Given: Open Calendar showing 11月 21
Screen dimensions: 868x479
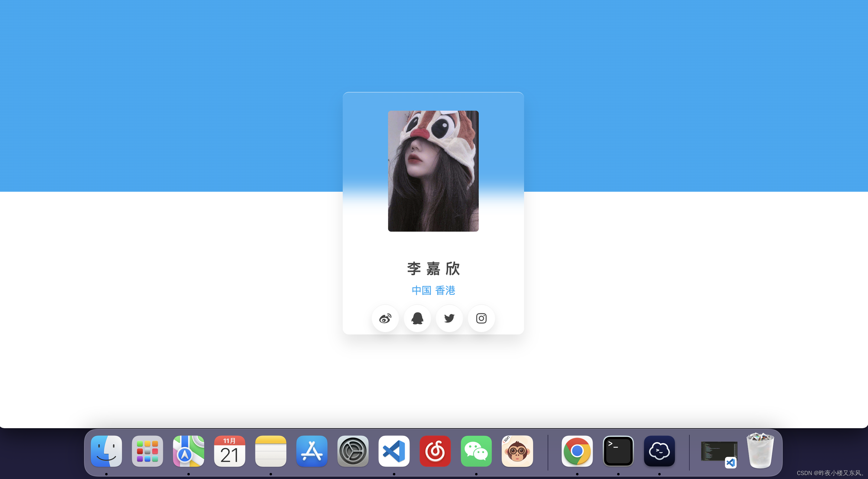Looking at the screenshot, I should [230, 451].
